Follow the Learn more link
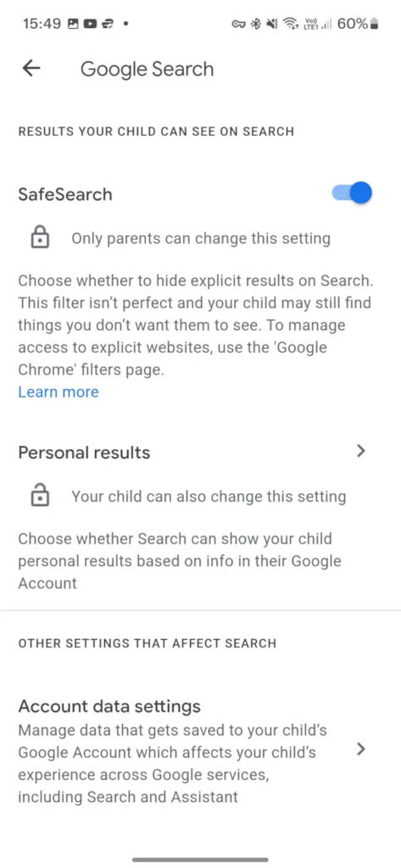This screenshot has width=401, height=868. 58,392
